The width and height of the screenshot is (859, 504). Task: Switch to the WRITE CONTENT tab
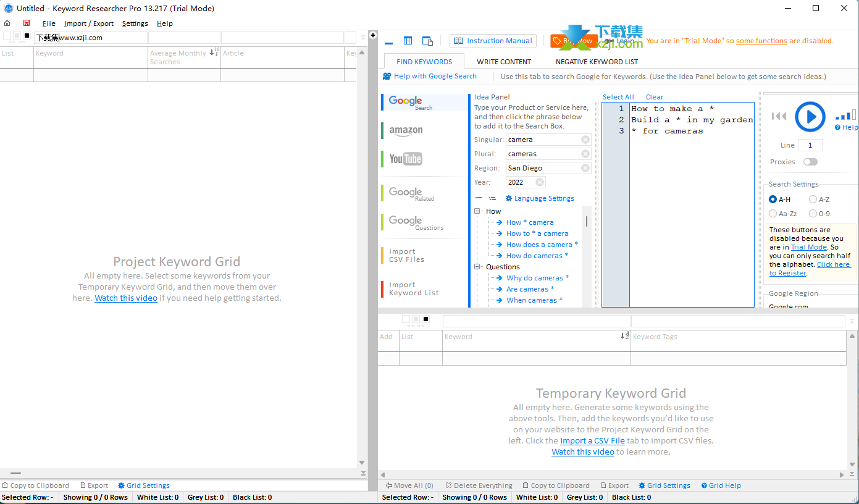click(x=504, y=62)
